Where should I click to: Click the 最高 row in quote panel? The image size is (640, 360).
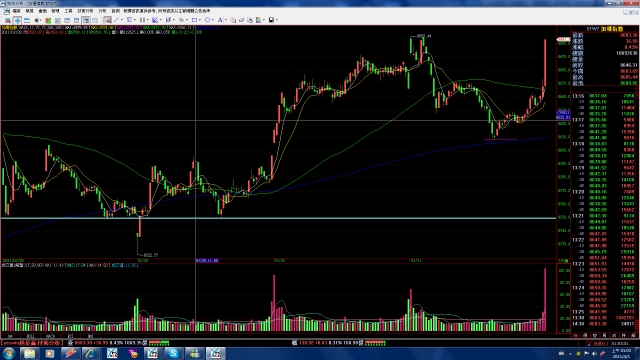click(x=604, y=77)
